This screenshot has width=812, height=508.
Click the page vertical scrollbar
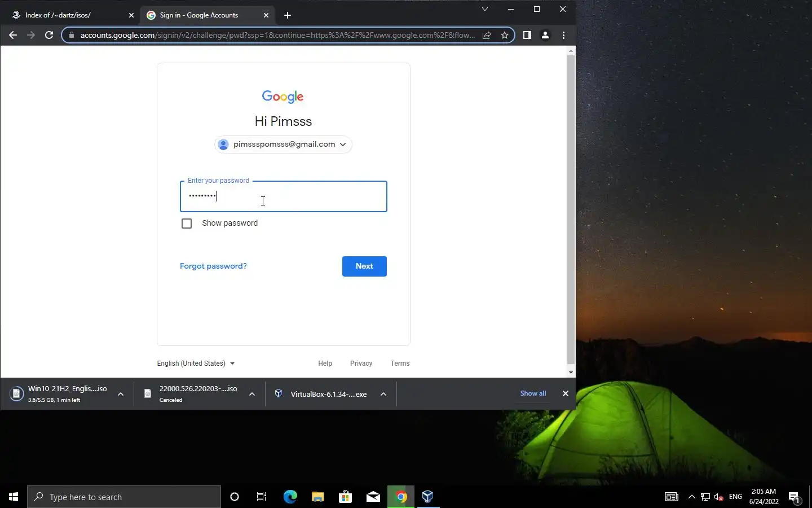click(x=571, y=209)
